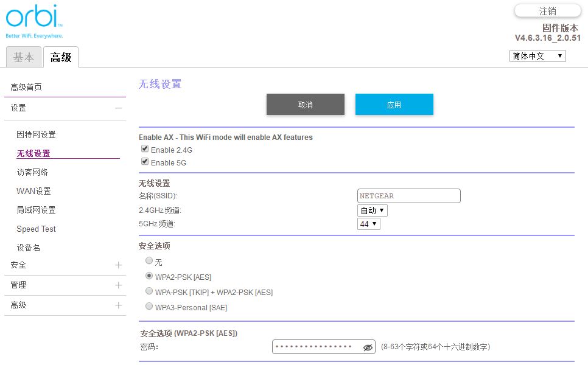Toggle the Enable 5G checkbox
588x365 pixels.
(x=145, y=162)
